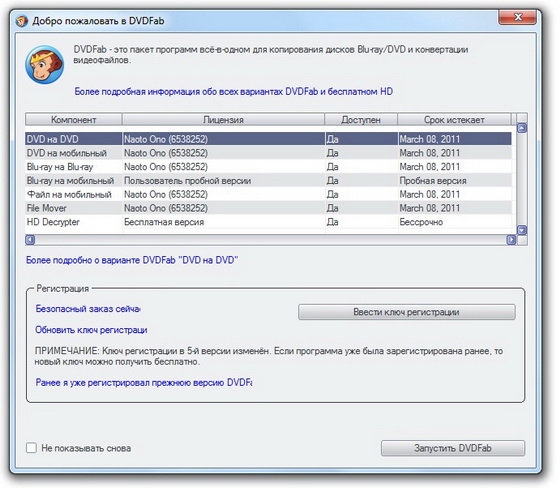This screenshot has width=560, height=488.
Task: Select the 'Файл на мобильный' row
Action: 268,194
